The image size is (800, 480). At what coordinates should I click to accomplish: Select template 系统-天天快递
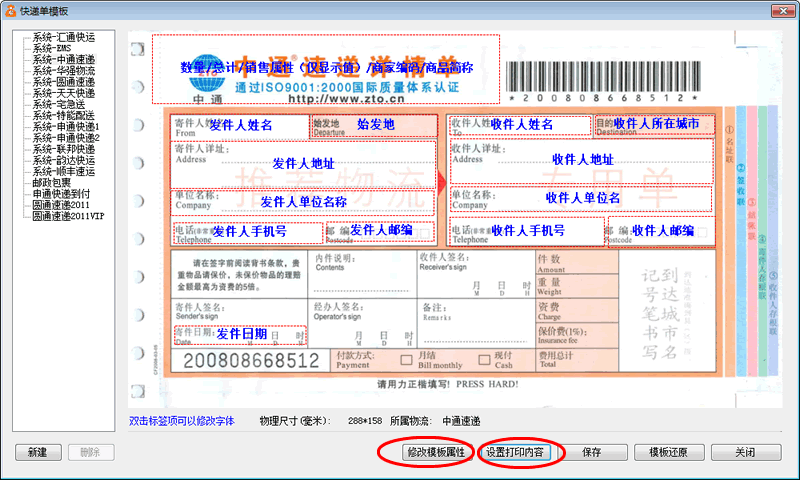pos(63,93)
